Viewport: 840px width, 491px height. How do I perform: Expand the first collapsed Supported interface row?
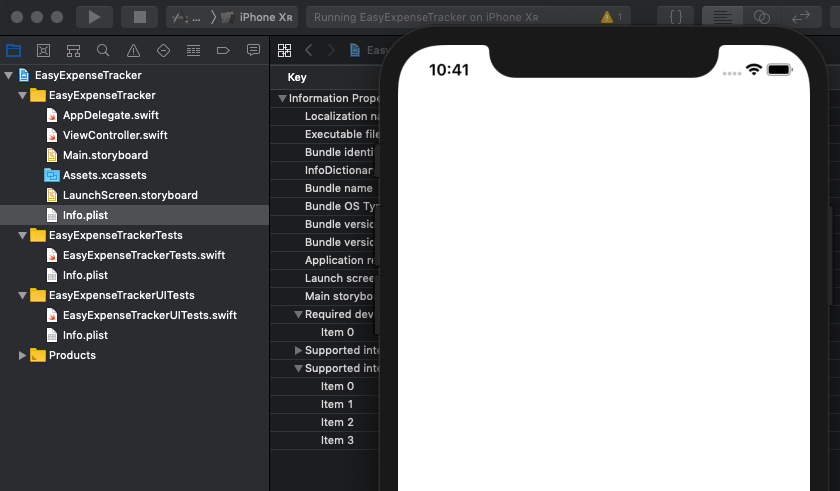(x=298, y=351)
